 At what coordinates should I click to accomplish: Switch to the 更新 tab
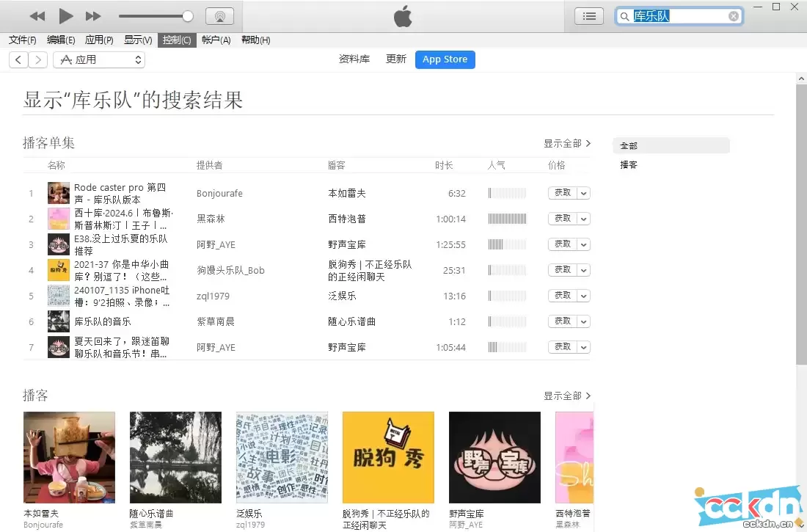pyautogui.click(x=395, y=59)
